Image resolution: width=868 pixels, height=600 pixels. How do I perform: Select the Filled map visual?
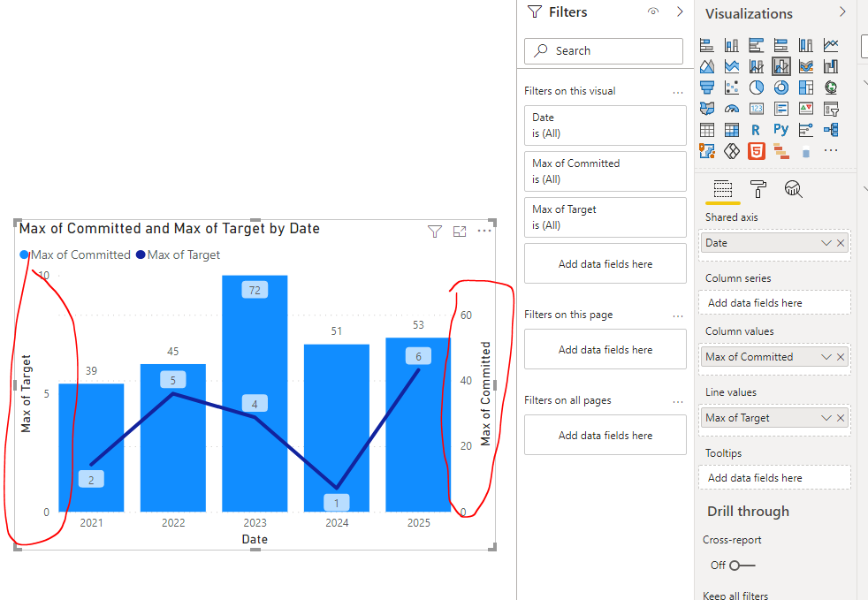[707, 109]
